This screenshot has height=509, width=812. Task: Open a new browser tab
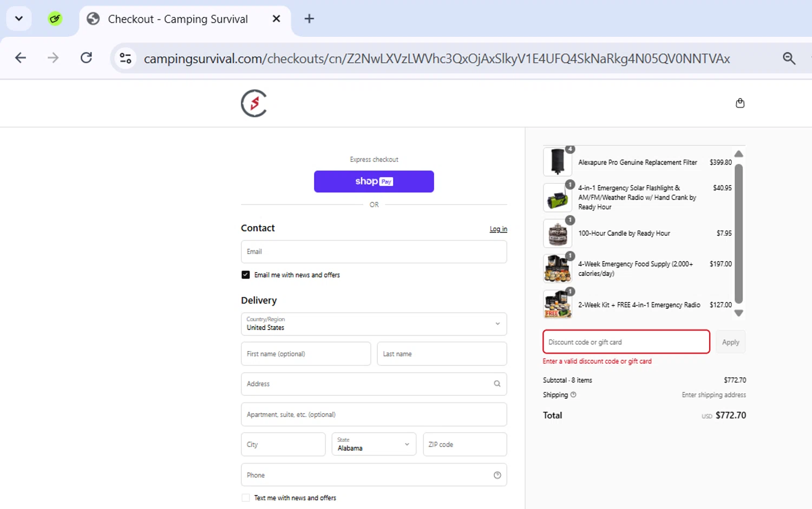point(309,19)
